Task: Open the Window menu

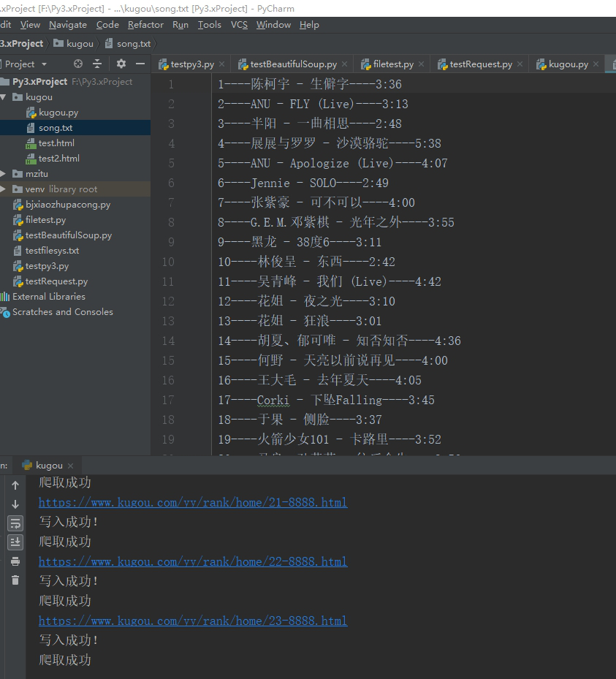Action: (273, 25)
